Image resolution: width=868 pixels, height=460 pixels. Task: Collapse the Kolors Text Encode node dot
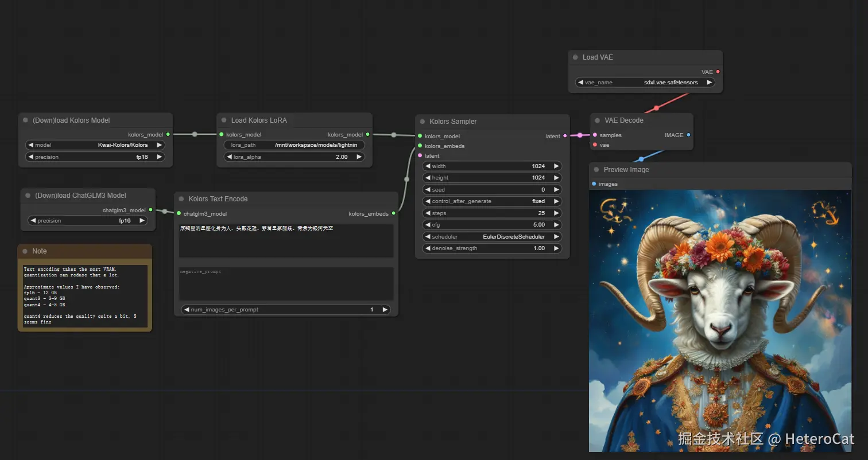181,199
